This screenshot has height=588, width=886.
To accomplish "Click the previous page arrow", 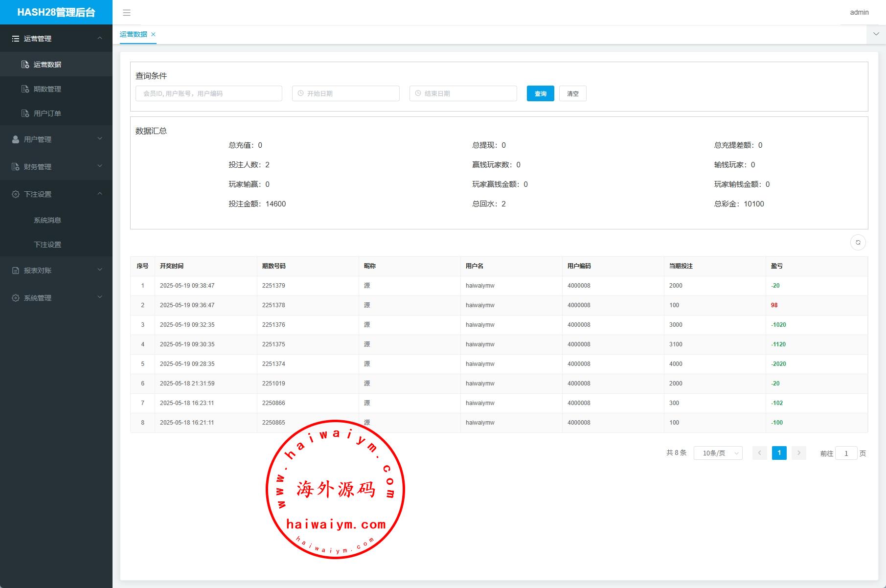I will pyautogui.click(x=759, y=453).
